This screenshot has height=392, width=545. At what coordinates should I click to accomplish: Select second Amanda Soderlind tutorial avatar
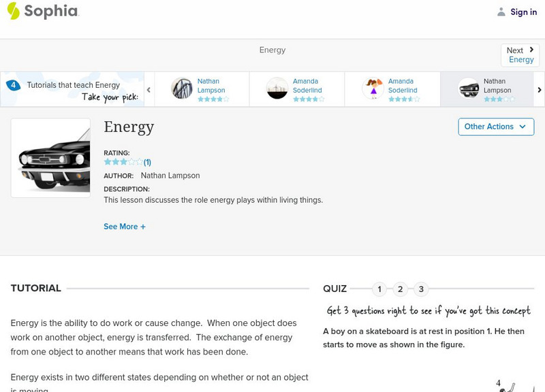tap(373, 88)
